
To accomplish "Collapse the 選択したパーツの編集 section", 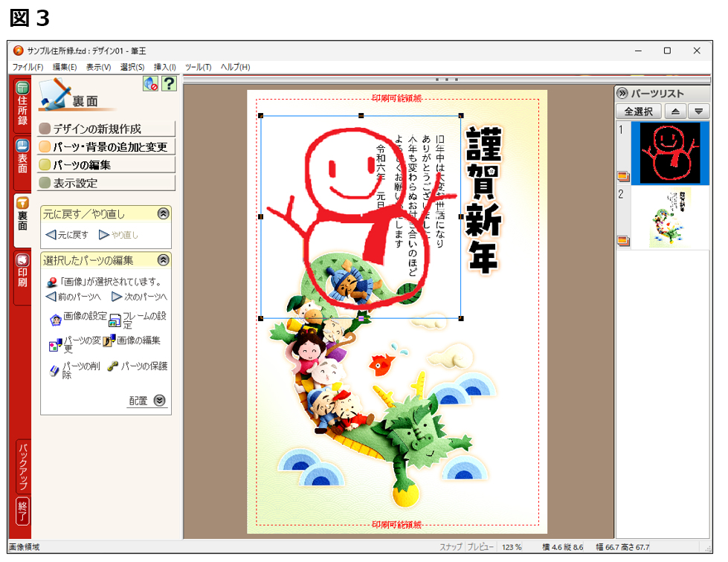I will click(x=163, y=260).
